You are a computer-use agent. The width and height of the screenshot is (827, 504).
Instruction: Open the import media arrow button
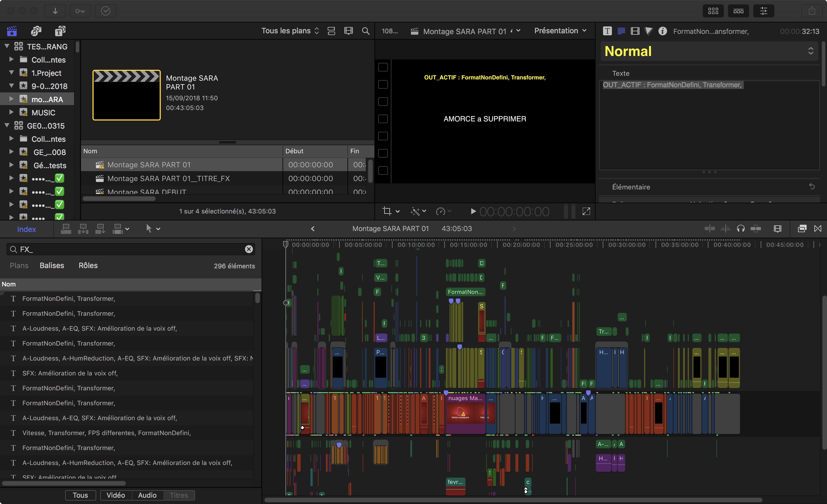55,11
